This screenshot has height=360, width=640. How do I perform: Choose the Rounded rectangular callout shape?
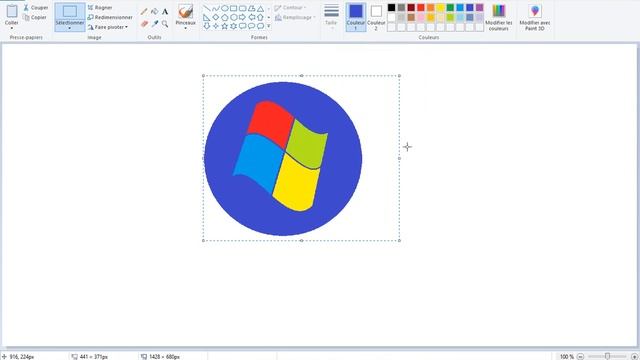point(242,26)
